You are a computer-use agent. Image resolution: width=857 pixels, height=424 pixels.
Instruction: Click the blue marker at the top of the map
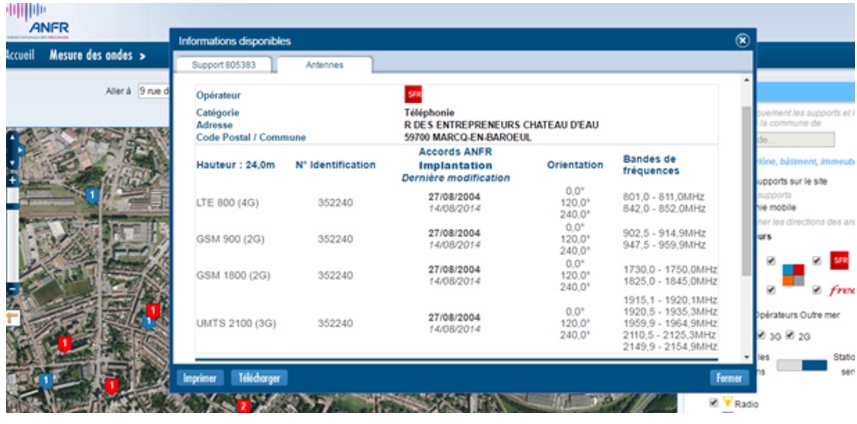point(92,194)
